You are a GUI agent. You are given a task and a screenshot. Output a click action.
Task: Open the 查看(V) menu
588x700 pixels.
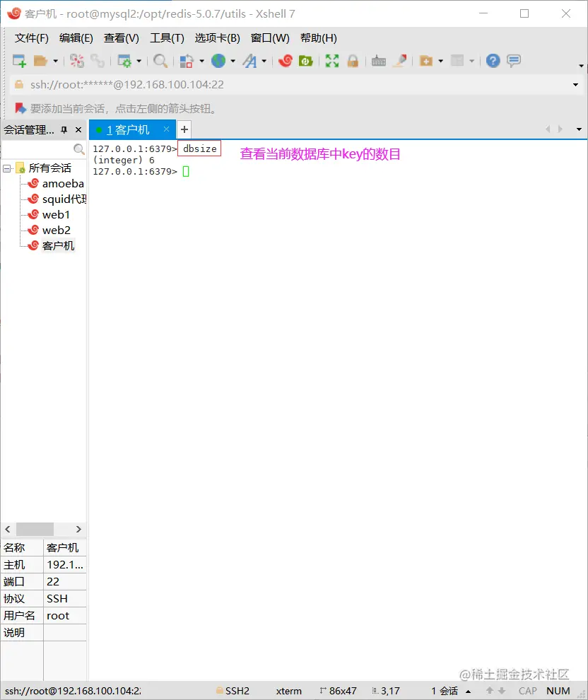pos(122,38)
